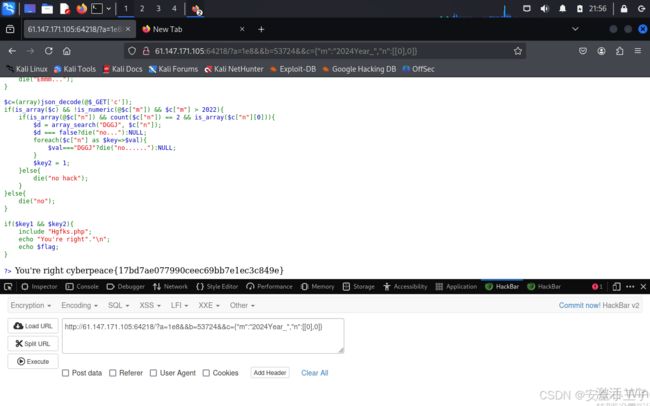
Task: Switch to the Style Editor devtools tab
Action: coord(217,287)
